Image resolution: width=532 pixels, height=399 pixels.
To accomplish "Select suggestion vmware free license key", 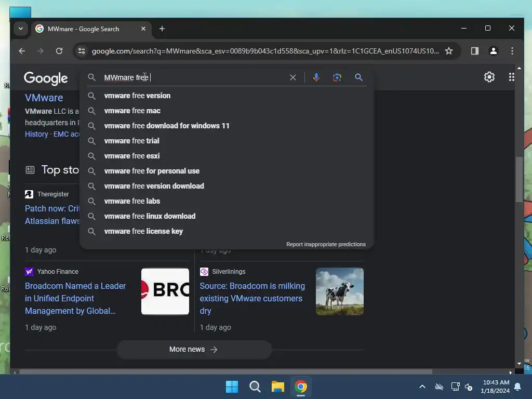I will (x=227, y=231).
